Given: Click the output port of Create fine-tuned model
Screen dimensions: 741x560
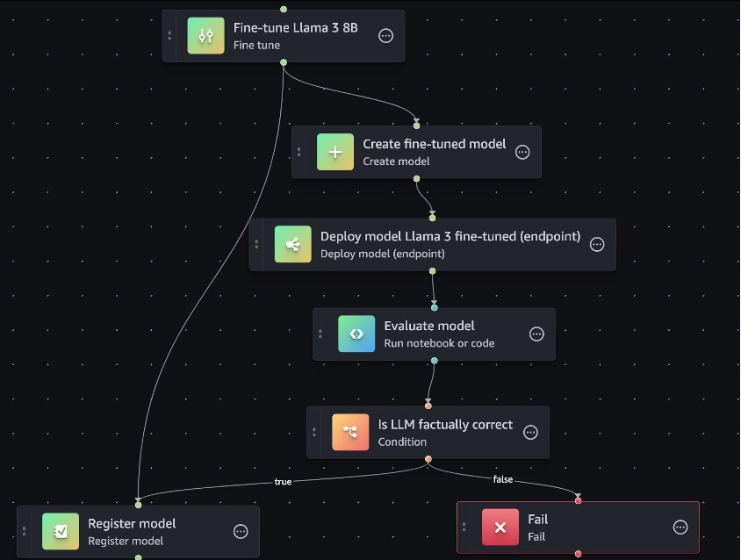Looking at the screenshot, I should tap(416, 179).
